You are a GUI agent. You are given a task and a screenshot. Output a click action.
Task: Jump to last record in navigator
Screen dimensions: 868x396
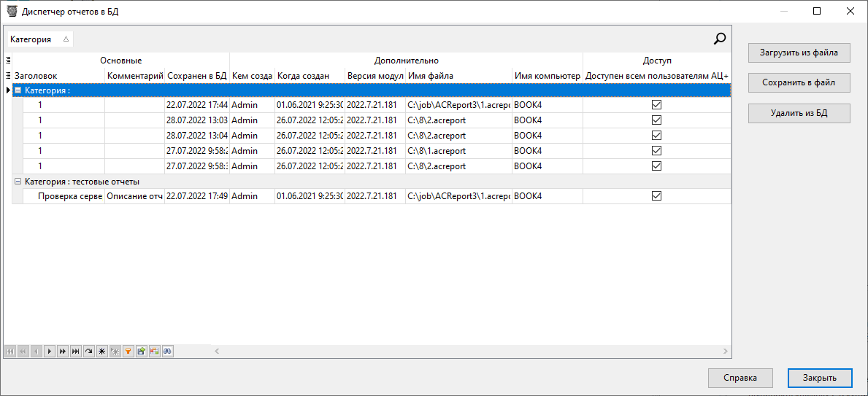point(75,352)
